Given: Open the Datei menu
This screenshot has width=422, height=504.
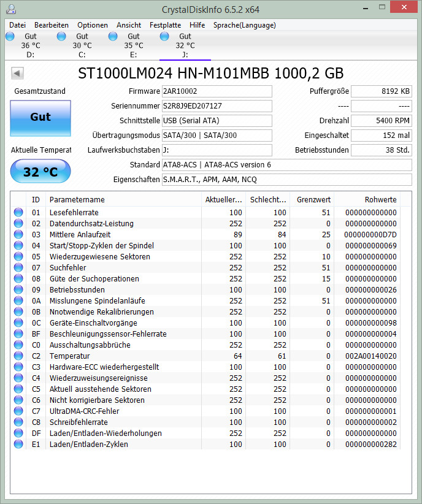Looking at the screenshot, I should pos(17,25).
